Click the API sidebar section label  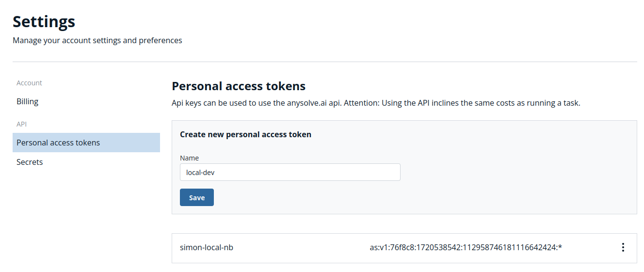tap(21, 124)
